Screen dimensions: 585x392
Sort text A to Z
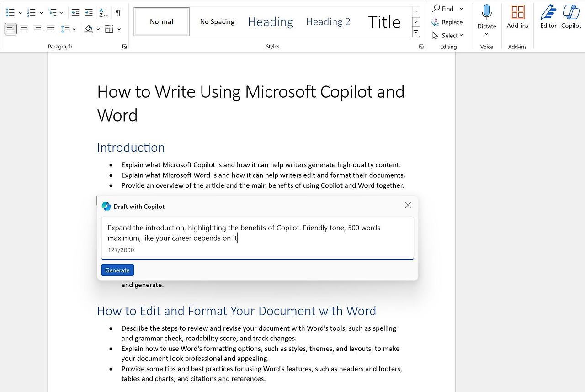tap(104, 12)
